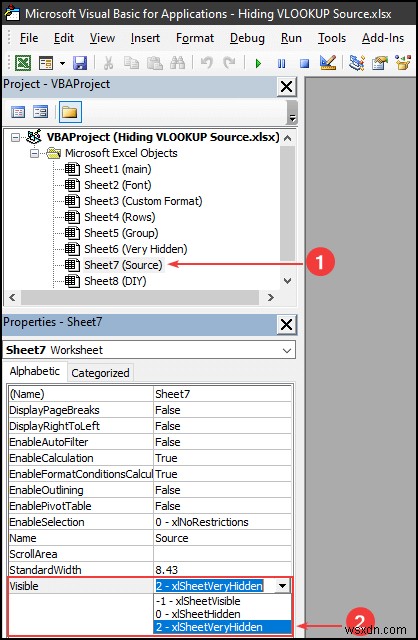Run macro with the green play icon
The width and height of the screenshot is (418, 640).
pyautogui.click(x=258, y=63)
